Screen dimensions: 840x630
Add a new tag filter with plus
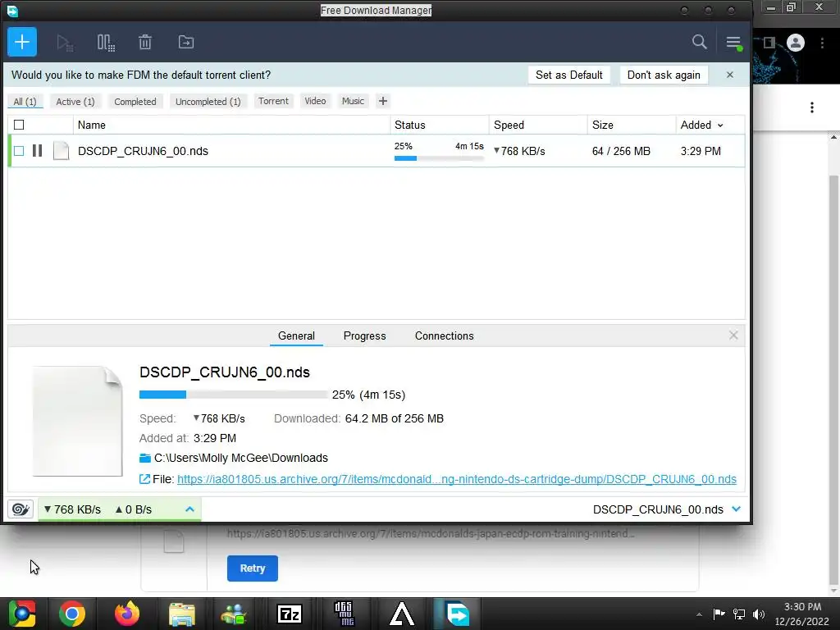(382, 101)
